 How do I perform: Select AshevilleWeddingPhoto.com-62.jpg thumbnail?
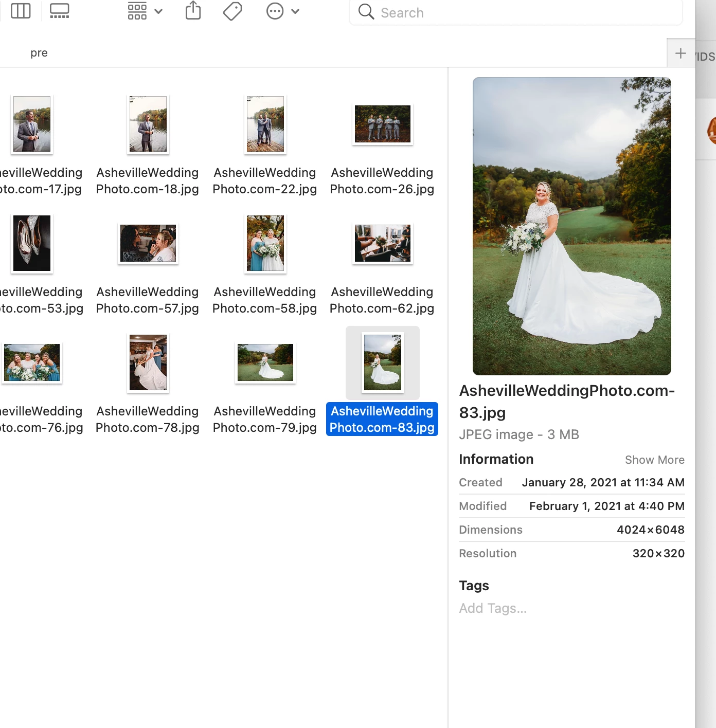[x=383, y=243]
